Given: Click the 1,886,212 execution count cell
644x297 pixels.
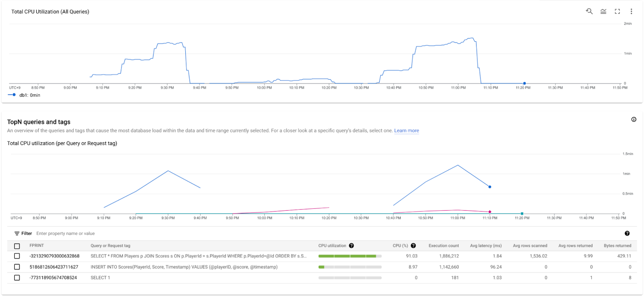Looking at the screenshot, I should coord(449,256).
